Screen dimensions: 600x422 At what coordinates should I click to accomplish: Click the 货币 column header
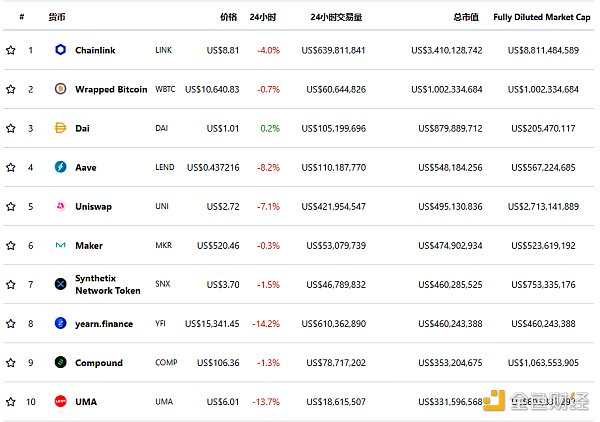57,17
